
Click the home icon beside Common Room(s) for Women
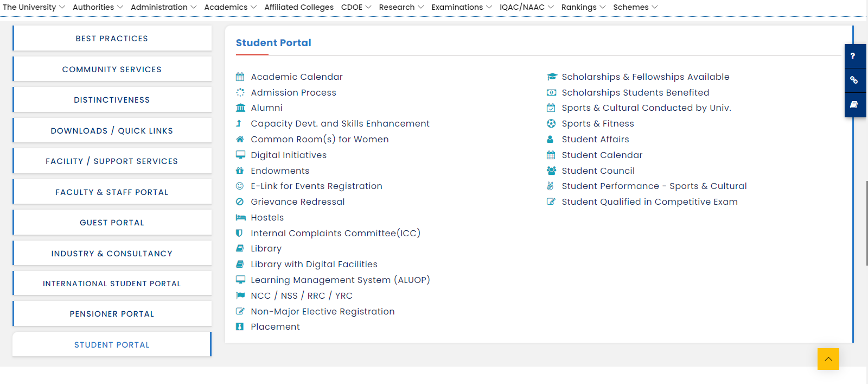(x=240, y=140)
